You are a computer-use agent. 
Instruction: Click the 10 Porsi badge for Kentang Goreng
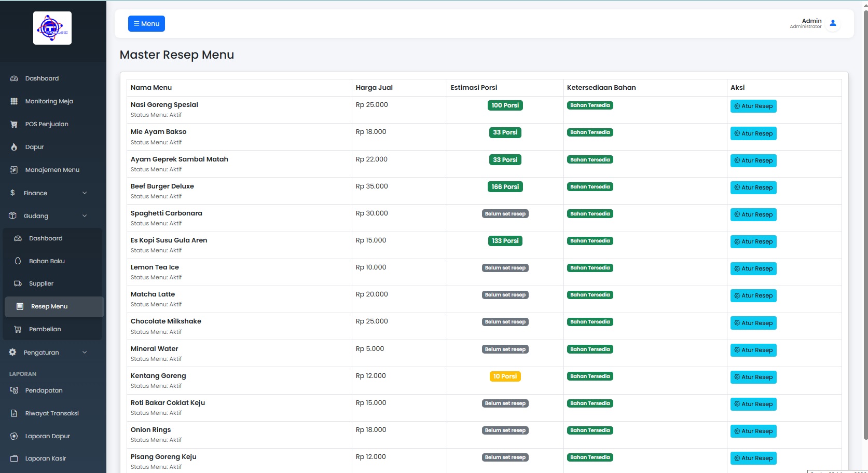(505, 376)
